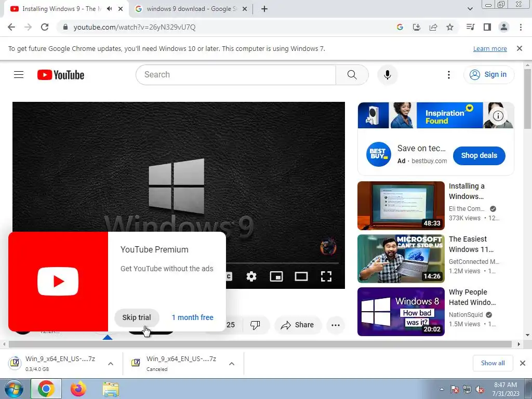Enable miniplayer mode

coord(276,276)
